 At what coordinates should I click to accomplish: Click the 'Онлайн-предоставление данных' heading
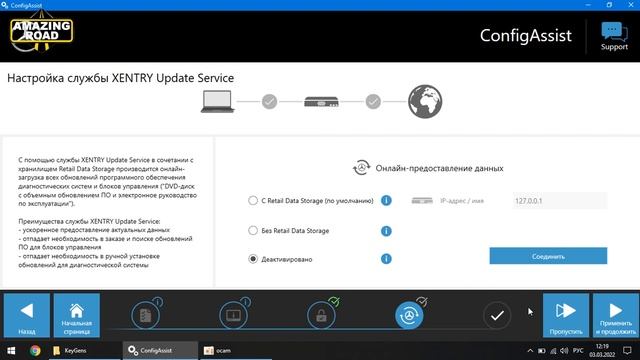440,168
